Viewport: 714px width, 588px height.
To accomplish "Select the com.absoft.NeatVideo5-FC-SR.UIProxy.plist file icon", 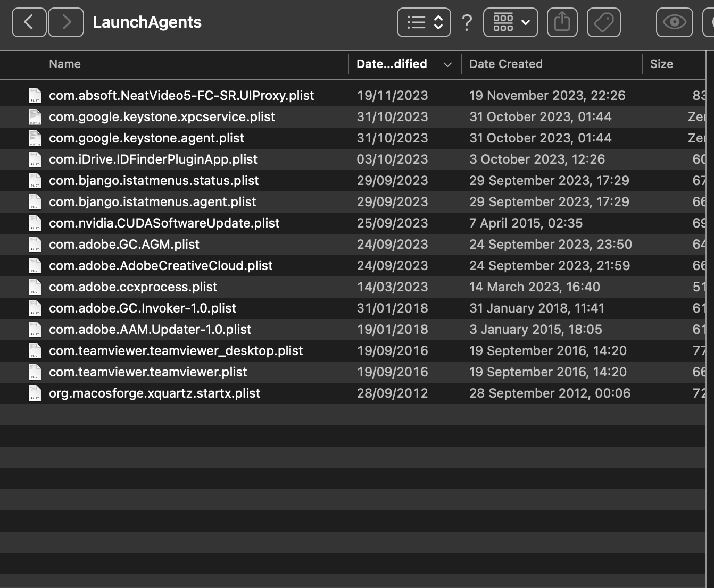I will click(x=35, y=96).
